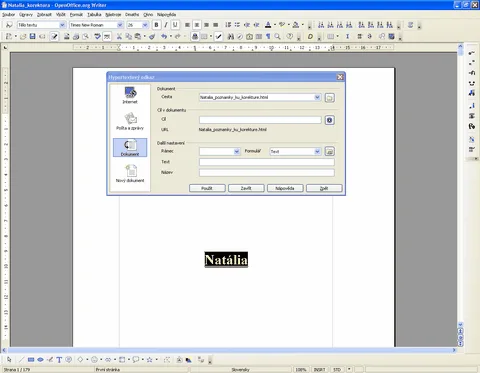The width and height of the screenshot is (480, 373).
Task: Toggle STD selection mode in status bar
Action: (x=337, y=369)
